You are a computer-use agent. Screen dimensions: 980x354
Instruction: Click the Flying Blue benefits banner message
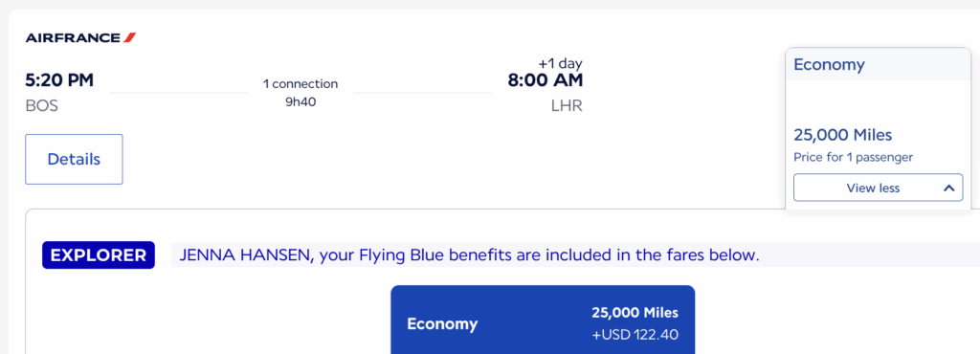pyautogui.click(x=469, y=255)
